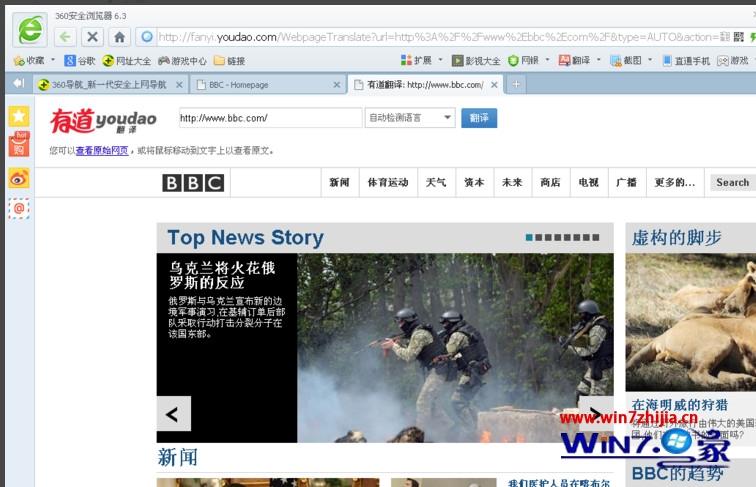Close the 有道翻译 tab
The height and width of the screenshot is (487, 756).
click(494, 85)
